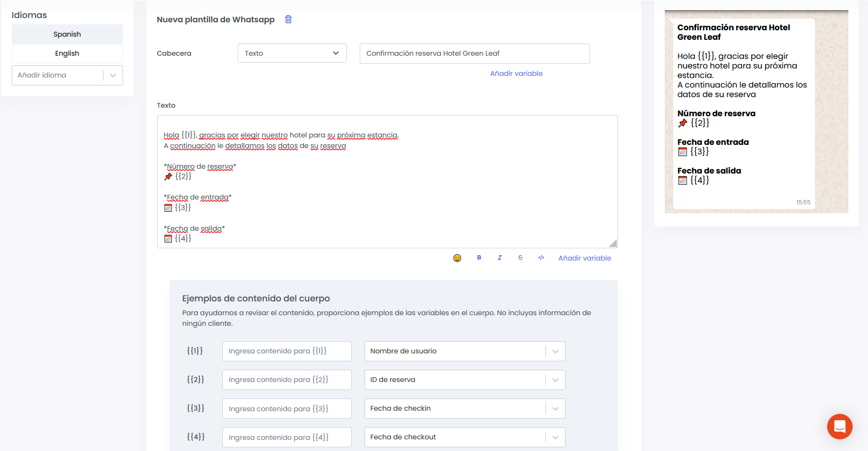Expand the ID de reserva dropdown
The width and height of the screenshot is (868, 451).
point(465,380)
